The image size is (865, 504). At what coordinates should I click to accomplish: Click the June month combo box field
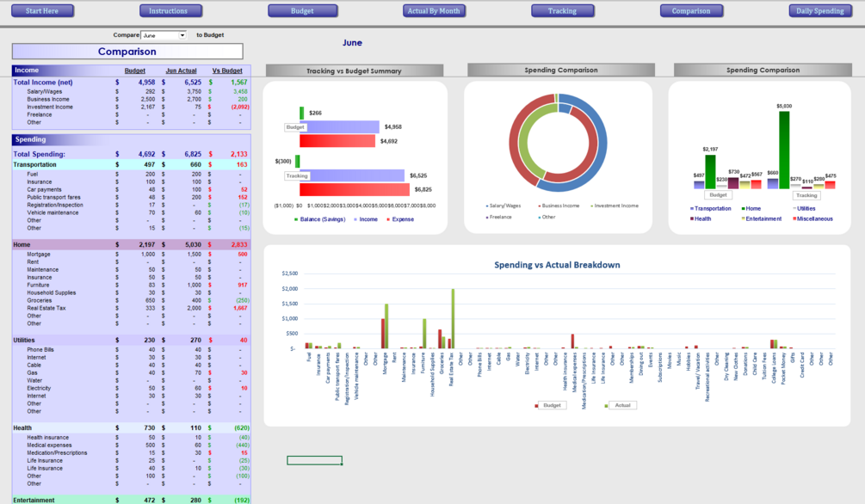pos(164,35)
